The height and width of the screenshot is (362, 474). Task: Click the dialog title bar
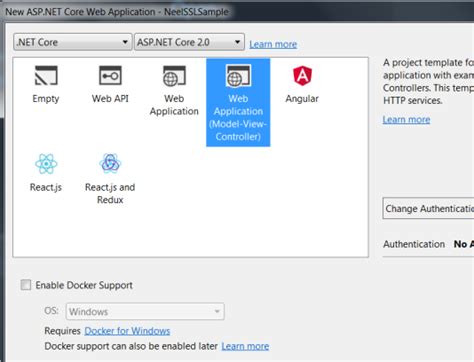[237, 12]
